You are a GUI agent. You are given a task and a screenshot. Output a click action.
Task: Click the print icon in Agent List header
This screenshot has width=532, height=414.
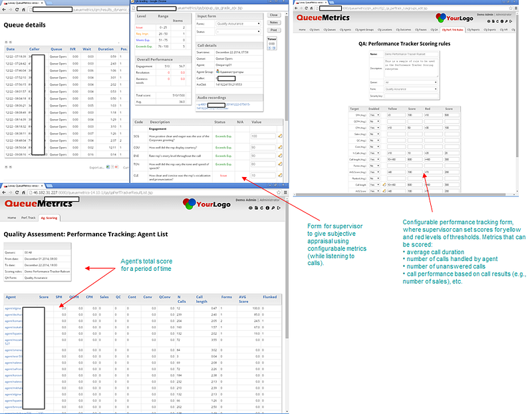[251, 208]
